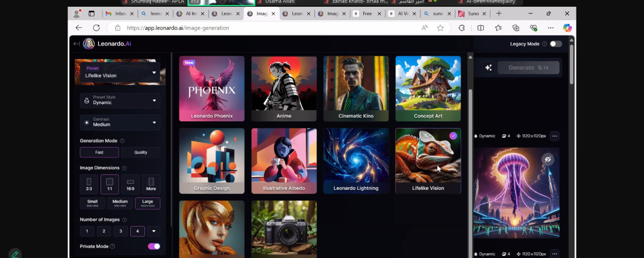Turn off the Private Mode toggle
644x258 pixels.
click(154, 247)
